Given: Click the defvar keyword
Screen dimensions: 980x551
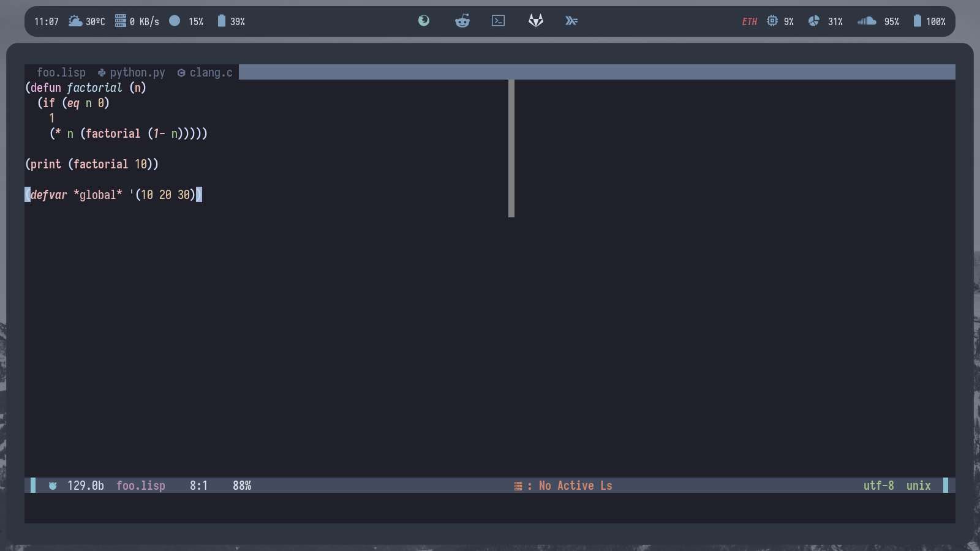Looking at the screenshot, I should 49,195.
